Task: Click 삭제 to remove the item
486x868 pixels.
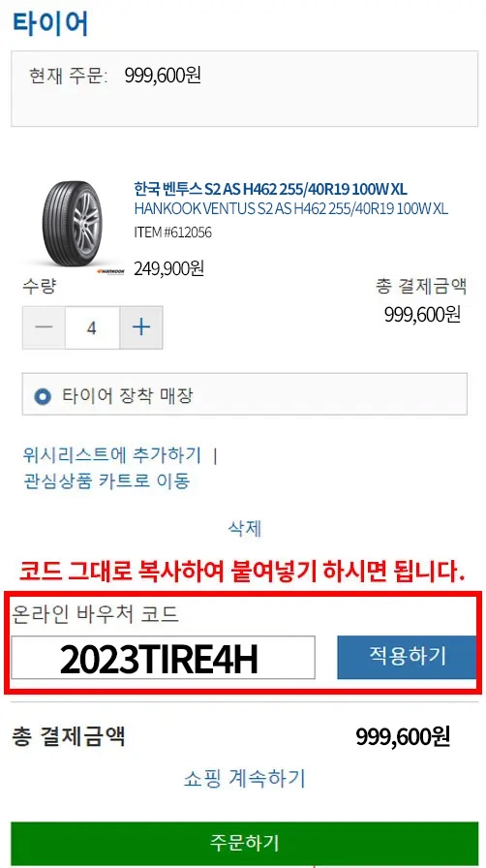Action: click(x=245, y=529)
